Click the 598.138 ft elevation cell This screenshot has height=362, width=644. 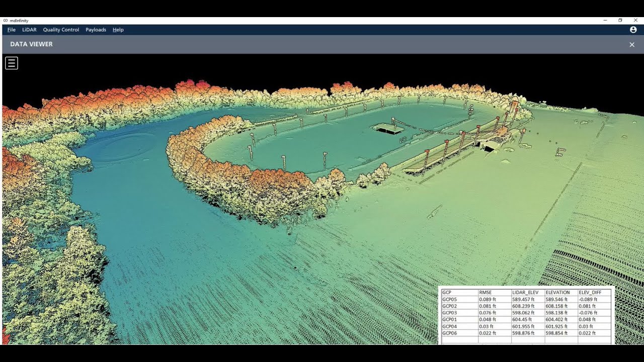tap(561, 313)
